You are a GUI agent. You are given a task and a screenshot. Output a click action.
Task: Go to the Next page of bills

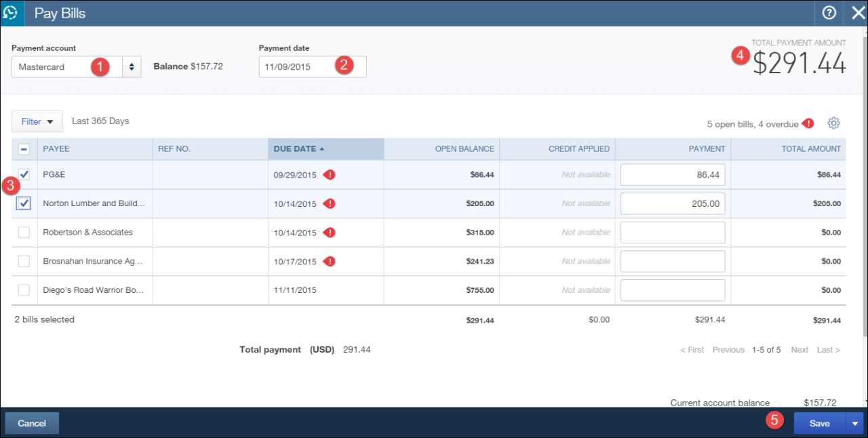[799, 349]
